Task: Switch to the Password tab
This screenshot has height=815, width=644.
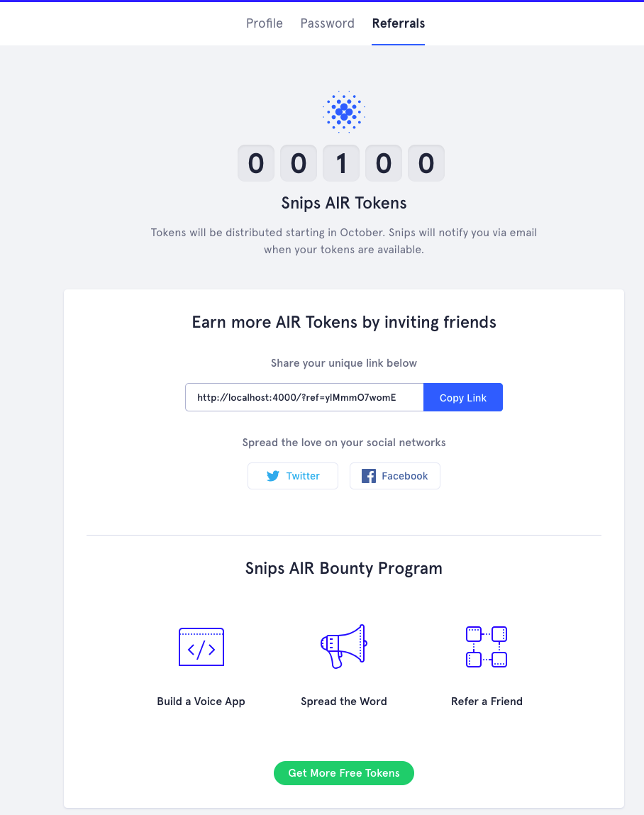Action: click(327, 23)
